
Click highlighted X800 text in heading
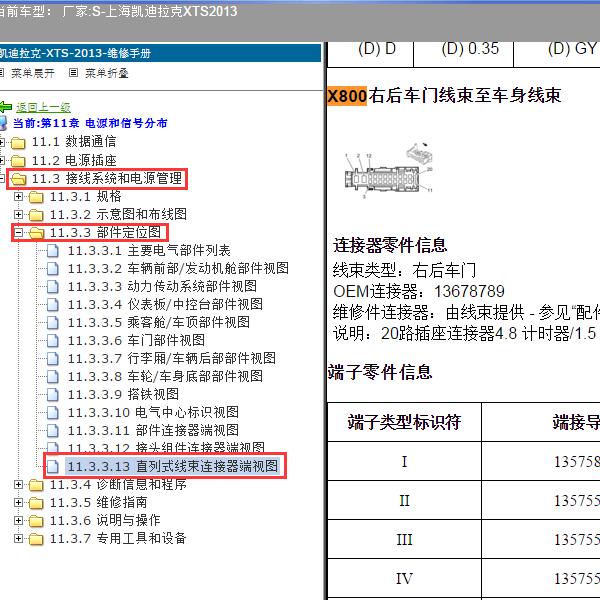[347, 96]
